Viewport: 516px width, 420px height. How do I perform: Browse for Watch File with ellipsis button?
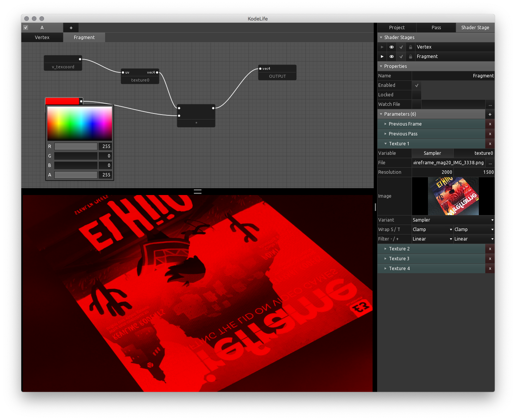[x=490, y=104]
